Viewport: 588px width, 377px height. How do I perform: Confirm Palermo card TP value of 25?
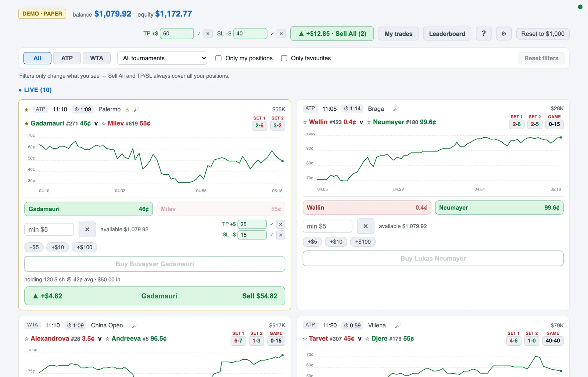tap(272, 224)
